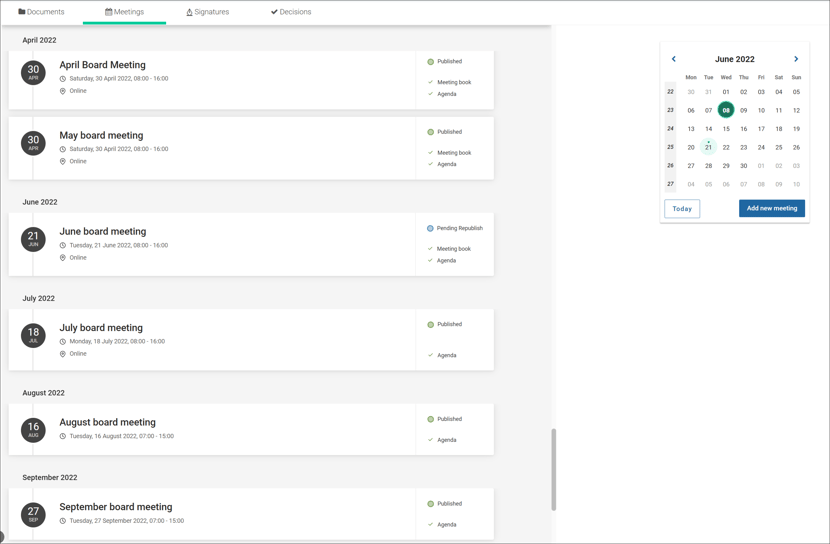Click the 30 APR badge of May board meeting

pos(33,143)
